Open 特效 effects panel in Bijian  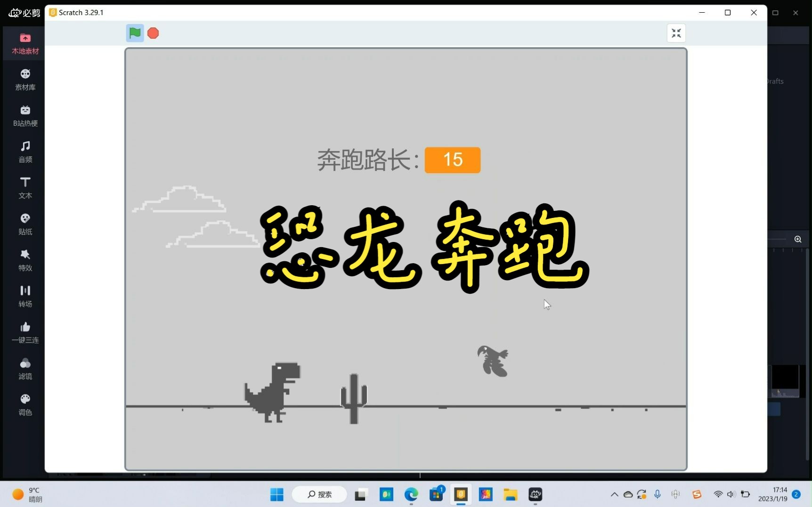[25, 261]
